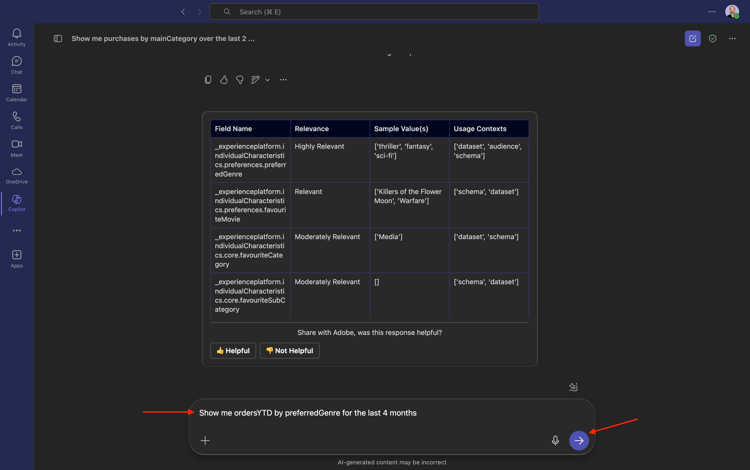Open the Apps store
The height and width of the screenshot is (470, 750).
[16, 258]
